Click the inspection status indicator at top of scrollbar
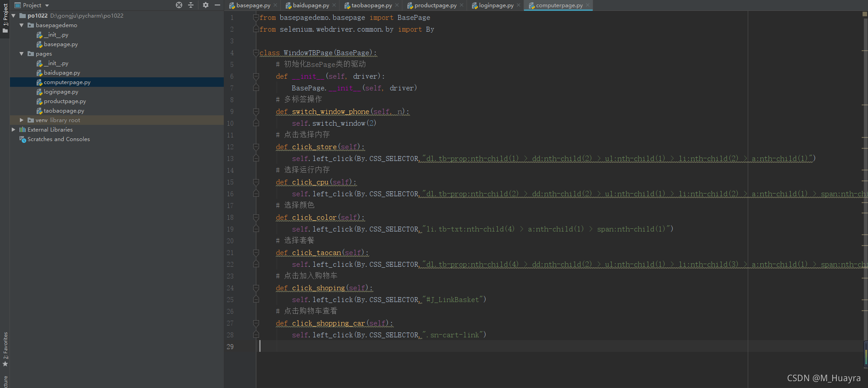Image resolution: width=868 pixels, height=388 pixels. (x=865, y=14)
